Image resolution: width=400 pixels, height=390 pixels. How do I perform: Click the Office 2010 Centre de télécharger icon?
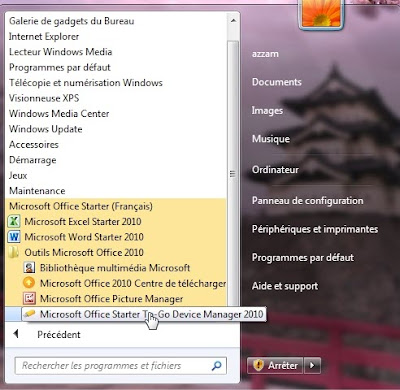29,283
